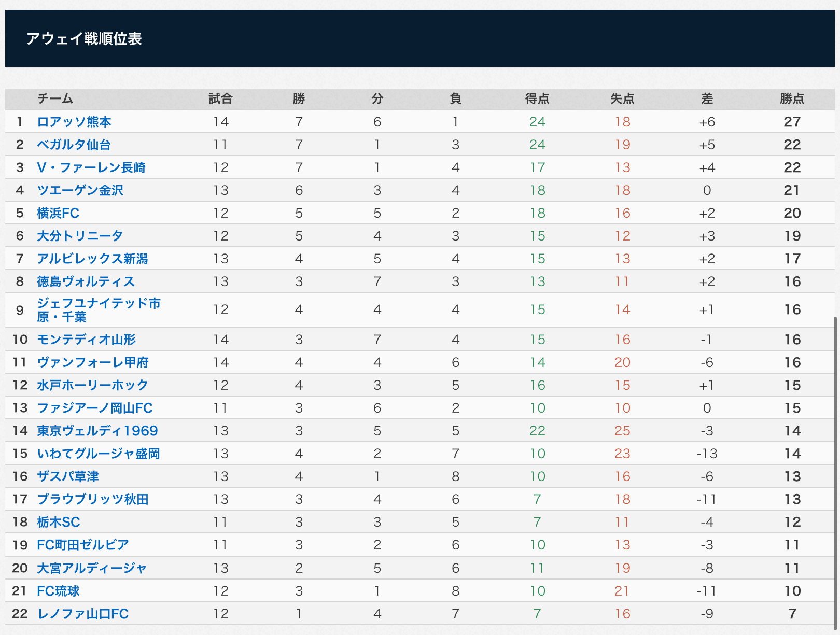The width and height of the screenshot is (840, 635).
Task: Click the ベガルタ仙台 team link
Action: click(74, 145)
